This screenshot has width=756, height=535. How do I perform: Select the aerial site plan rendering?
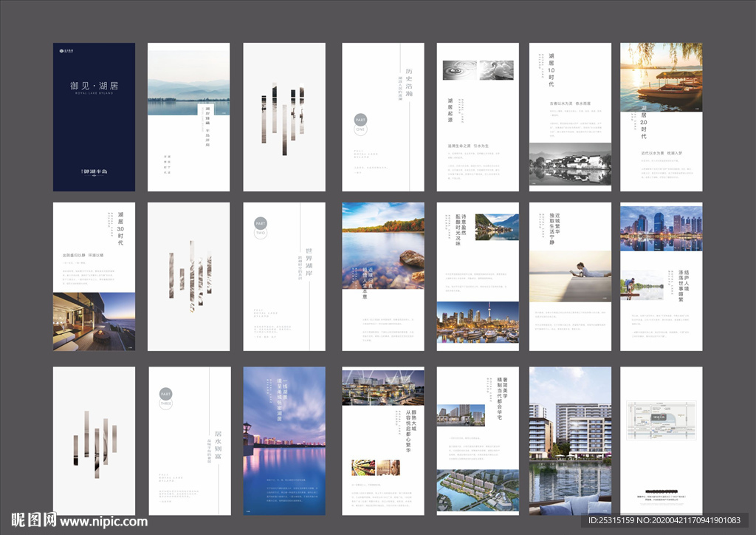click(x=478, y=491)
